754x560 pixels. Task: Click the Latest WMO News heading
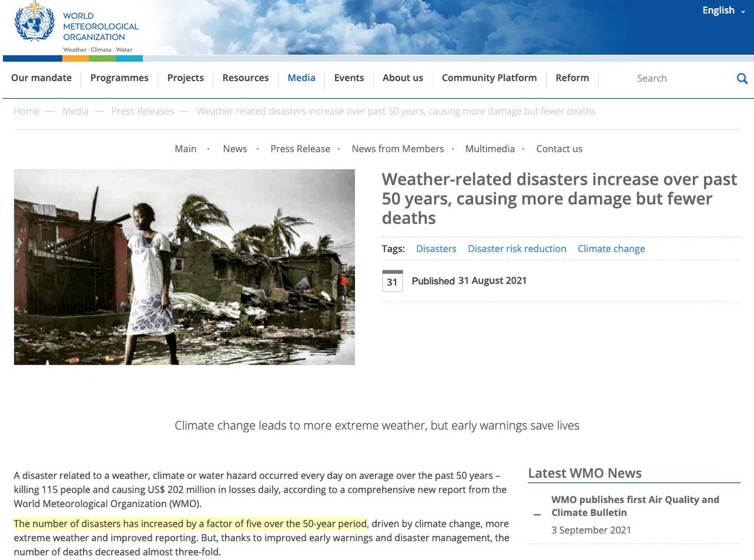point(585,473)
